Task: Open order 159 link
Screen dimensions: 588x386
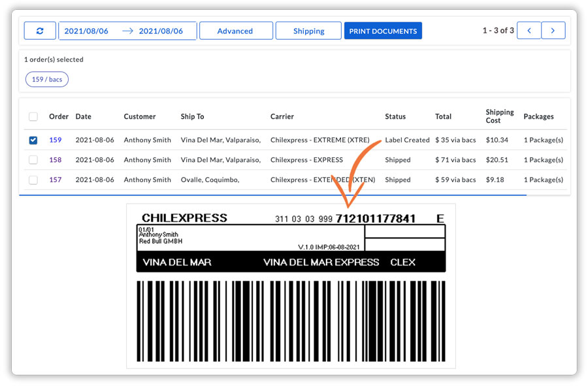Action: tap(55, 140)
